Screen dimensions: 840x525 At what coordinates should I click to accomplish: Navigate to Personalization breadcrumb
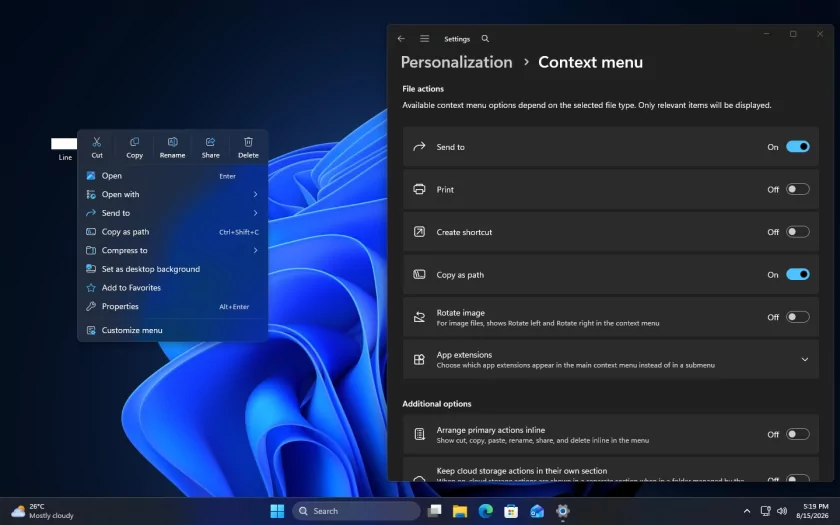pos(456,62)
